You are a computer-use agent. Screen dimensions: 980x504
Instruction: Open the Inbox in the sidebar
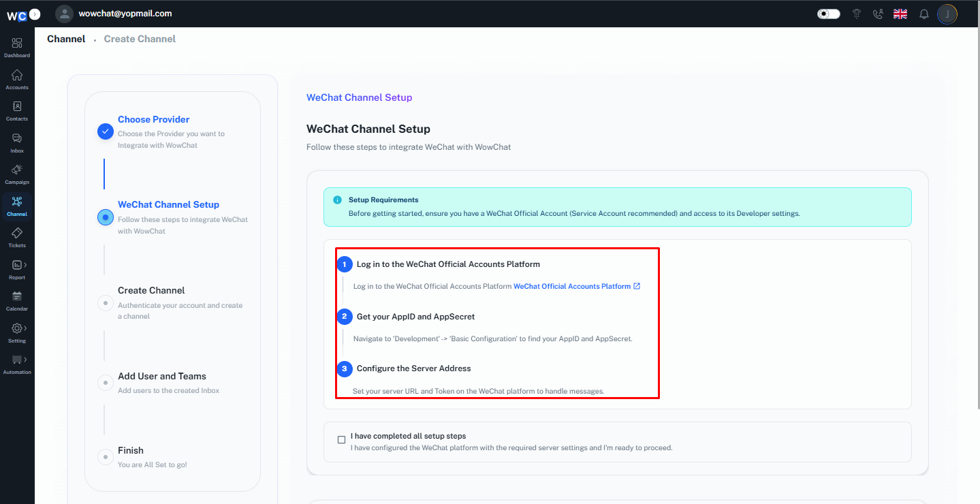tap(17, 143)
